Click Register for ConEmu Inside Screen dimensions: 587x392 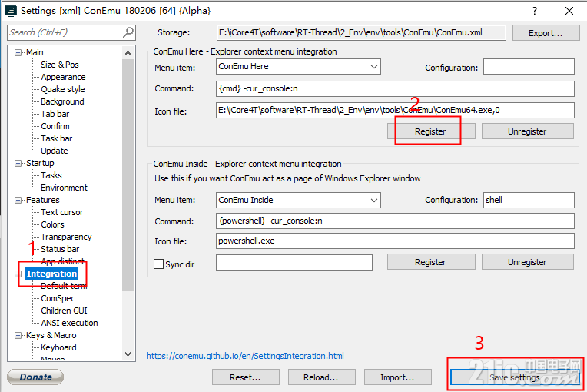click(431, 262)
